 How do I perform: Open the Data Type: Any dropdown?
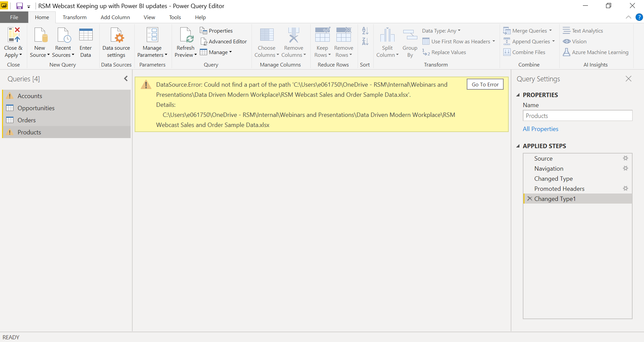coord(441,31)
